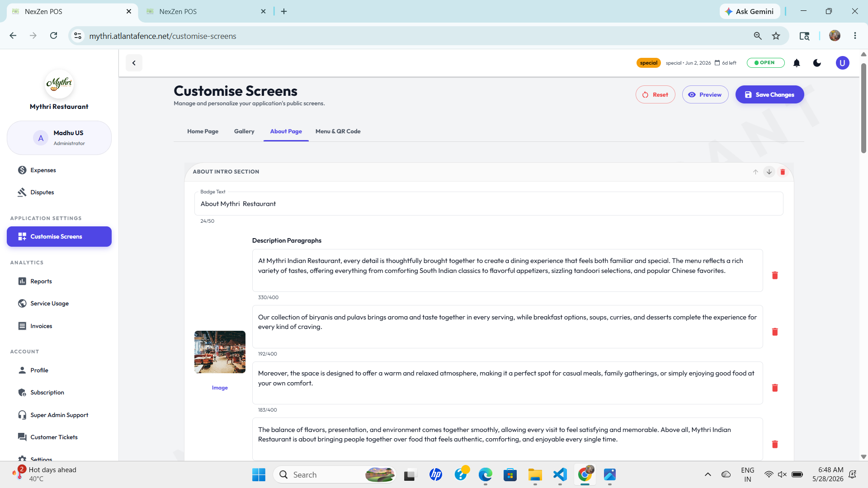Open Preview of the screen
868x488 pixels.
(705, 94)
